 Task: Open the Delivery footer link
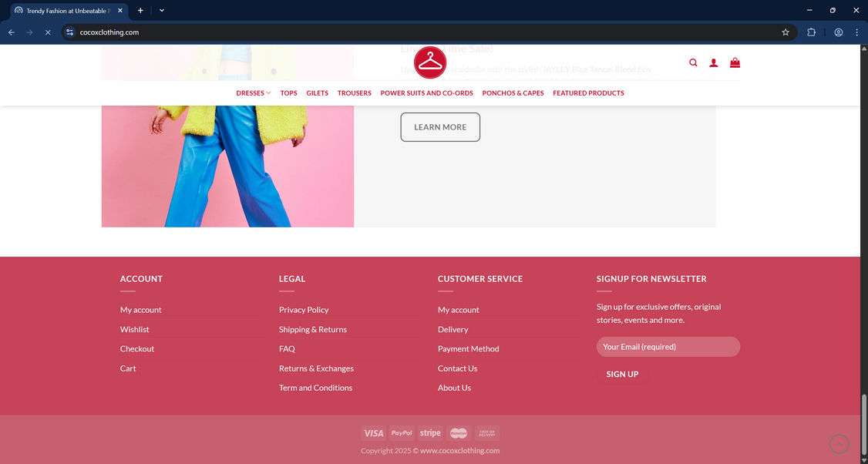point(453,329)
